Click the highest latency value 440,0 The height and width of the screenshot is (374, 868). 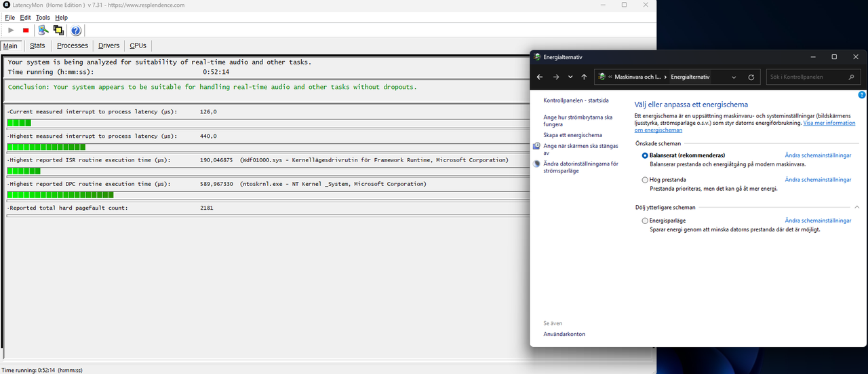[209, 136]
